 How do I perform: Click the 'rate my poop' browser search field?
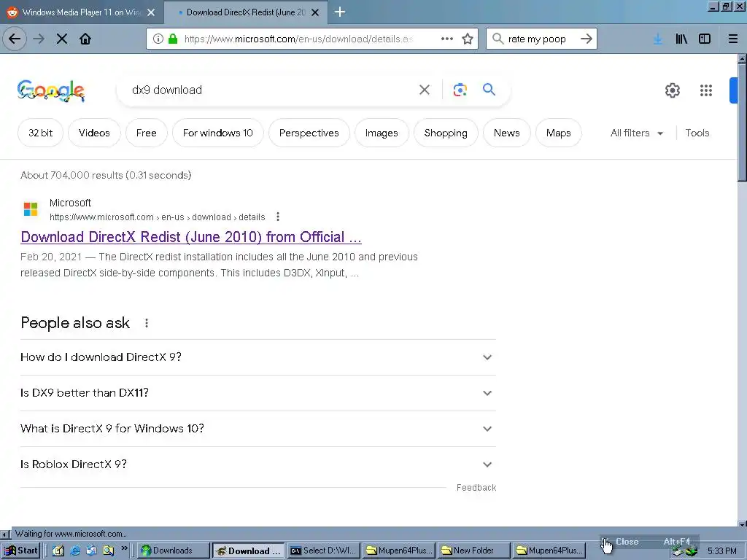tap(541, 39)
